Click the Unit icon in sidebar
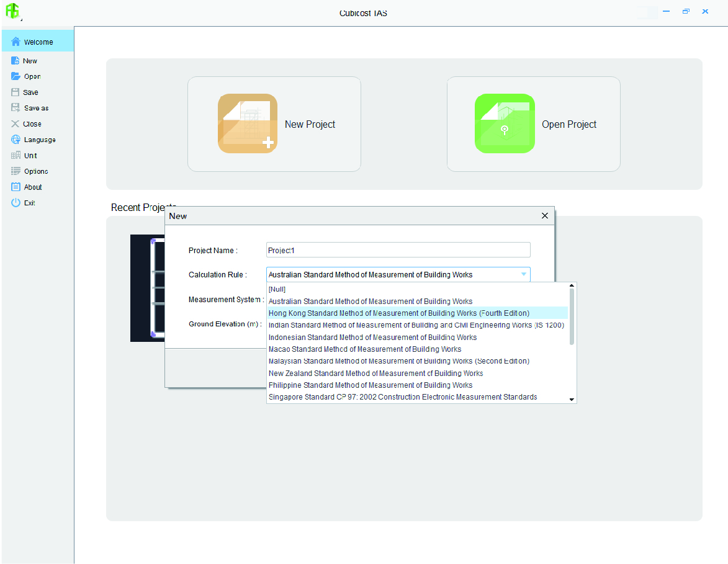Viewport: 728px width, 564px height. [16, 155]
